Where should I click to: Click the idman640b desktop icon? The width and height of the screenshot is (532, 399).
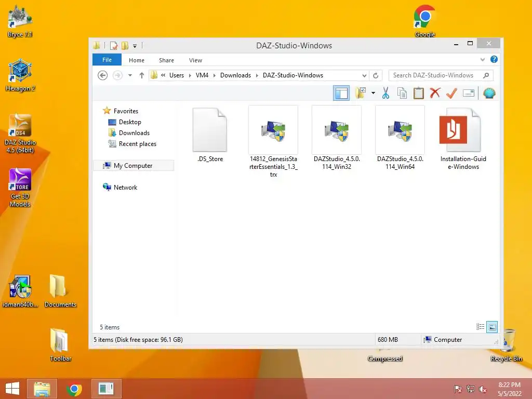click(x=20, y=291)
